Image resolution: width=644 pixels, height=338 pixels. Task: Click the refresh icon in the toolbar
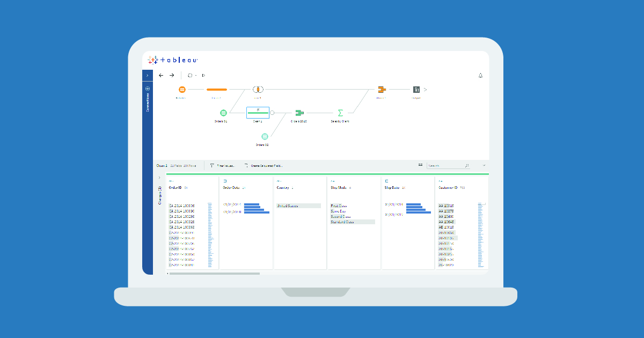click(190, 76)
